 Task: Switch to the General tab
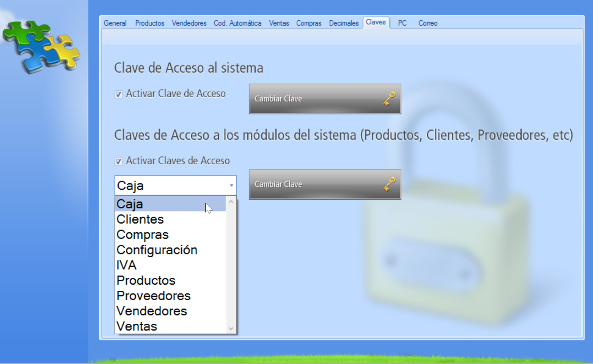click(x=115, y=23)
